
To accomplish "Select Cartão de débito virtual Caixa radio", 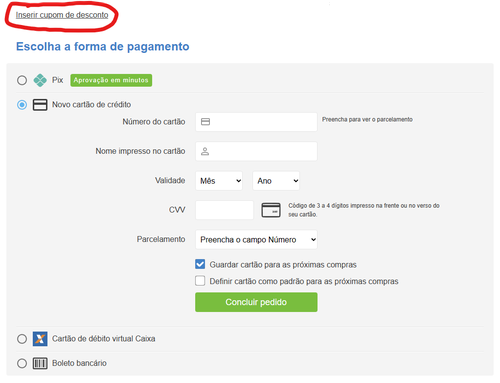I will (x=22, y=339).
